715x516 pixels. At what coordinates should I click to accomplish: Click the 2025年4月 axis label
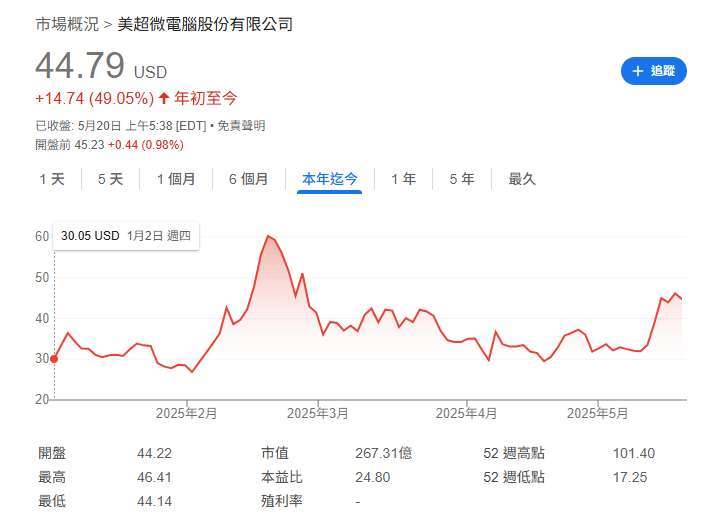tap(466, 413)
